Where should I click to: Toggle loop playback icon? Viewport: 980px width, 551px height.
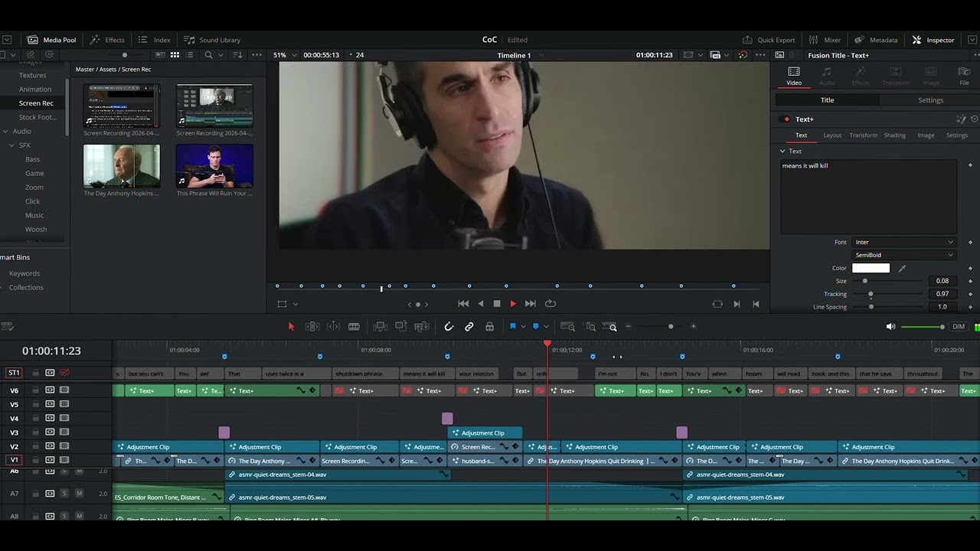click(550, 304)
